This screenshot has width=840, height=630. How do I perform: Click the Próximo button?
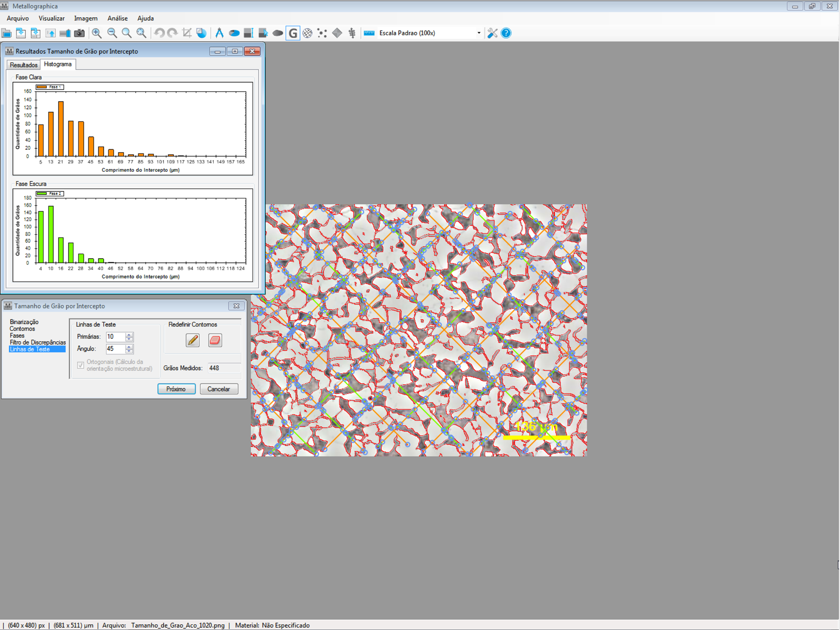[x=176, y=389]
